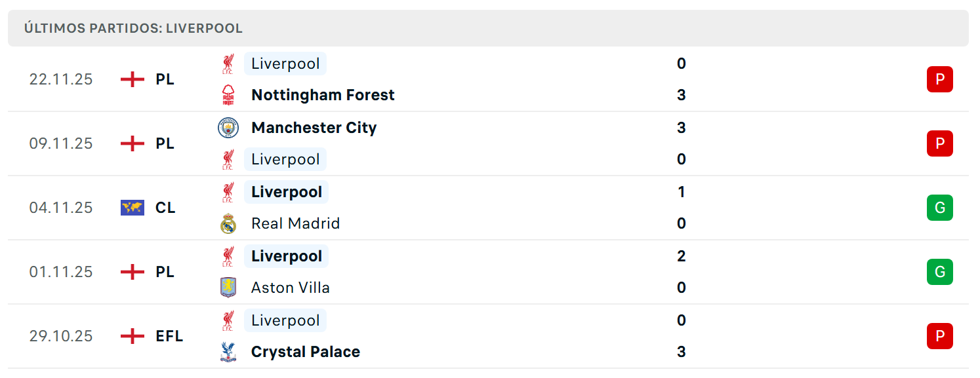Screen dimensions: 980x378
Task: Click the green G badge for Aston Villa match
Action: point(939,272)
